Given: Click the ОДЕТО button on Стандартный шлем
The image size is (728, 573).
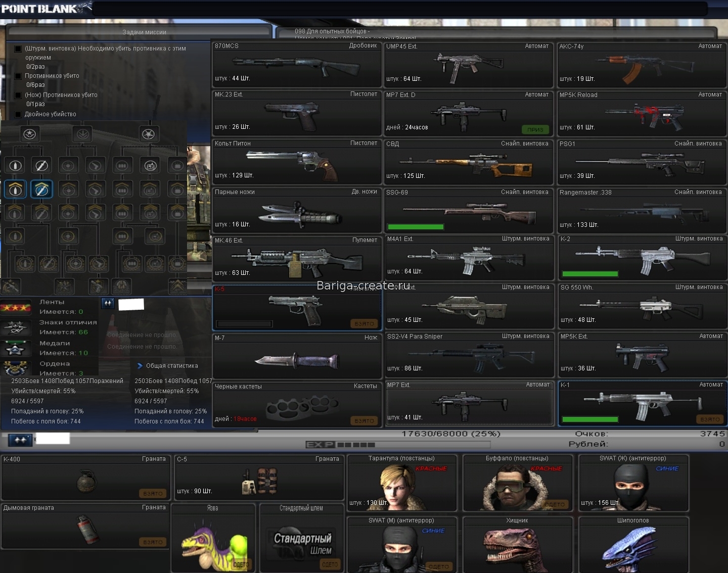Looking at the screenshot, I should point(330,564).
